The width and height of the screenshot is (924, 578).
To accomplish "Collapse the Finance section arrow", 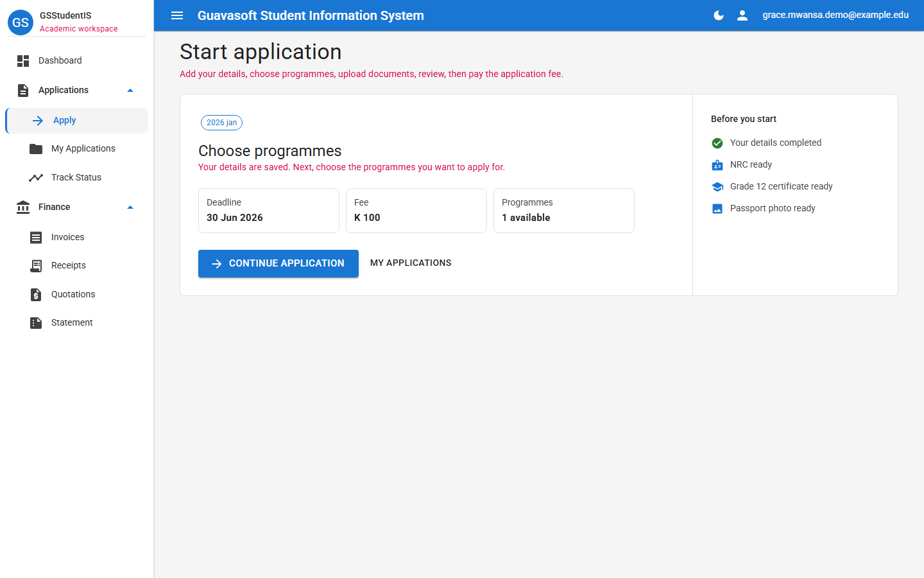I will click(x=130, y=207).
